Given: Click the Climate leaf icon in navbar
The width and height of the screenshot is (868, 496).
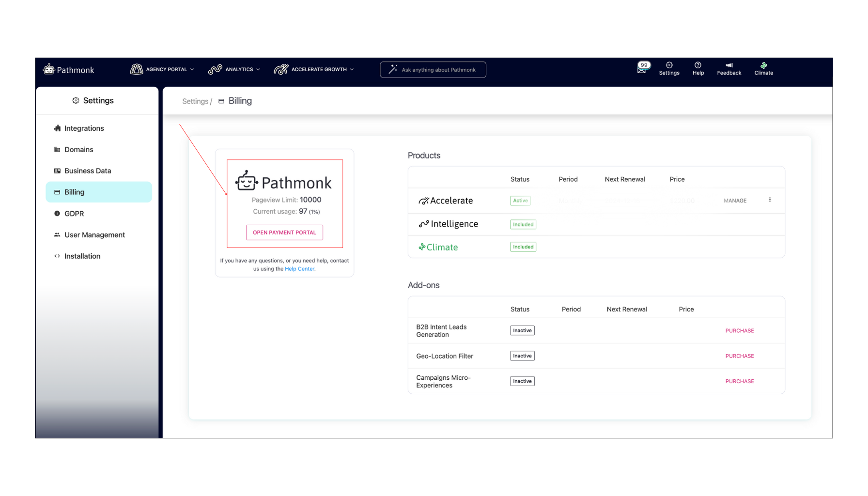Looking at the screenshot, I should [763, 65].
